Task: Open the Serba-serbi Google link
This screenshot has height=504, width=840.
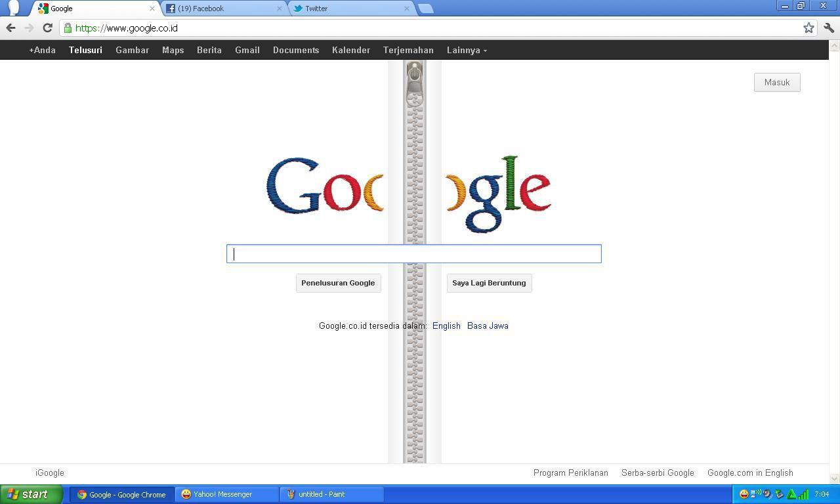Action: 658,472
